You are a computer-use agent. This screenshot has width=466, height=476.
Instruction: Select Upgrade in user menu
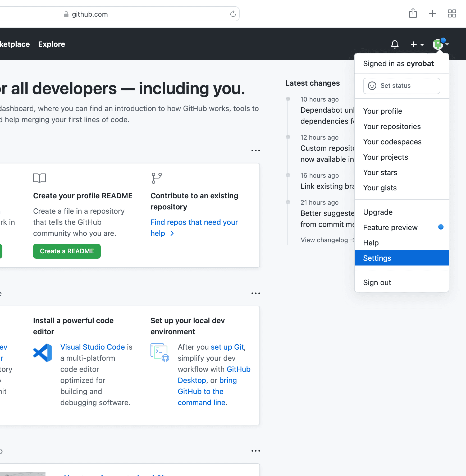401,212
